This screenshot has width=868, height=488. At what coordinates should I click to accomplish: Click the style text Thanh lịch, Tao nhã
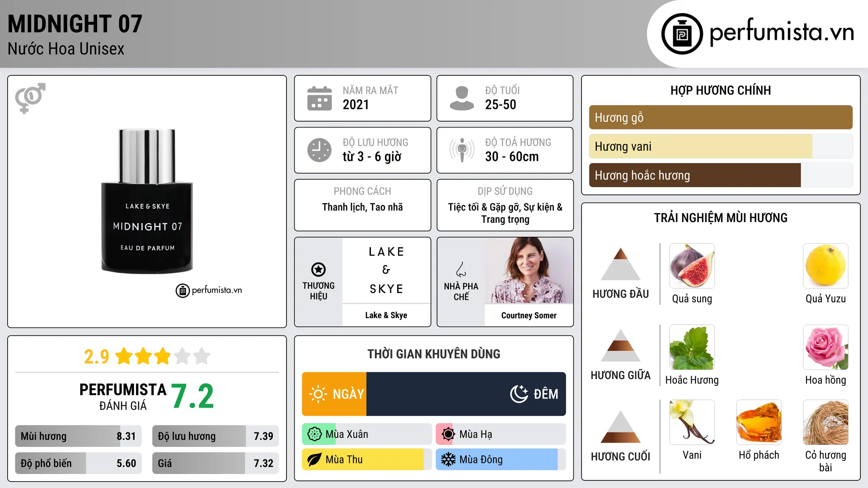[362, 207]
